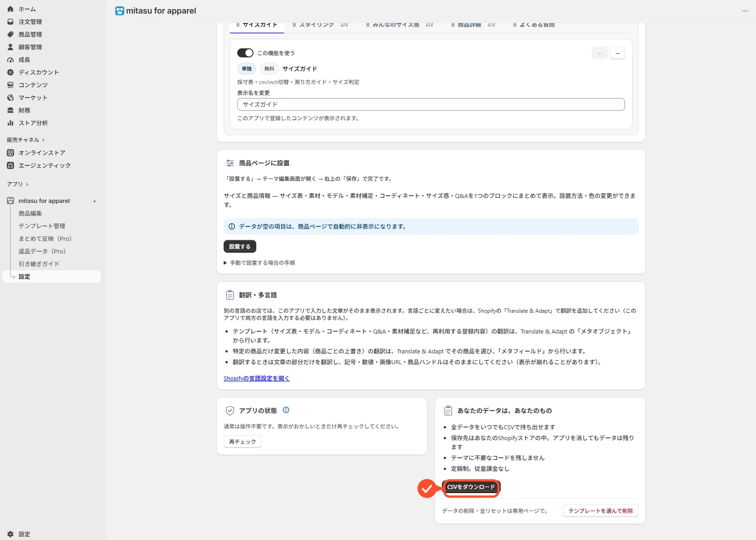The width and height of the screenshot is (756, 540).
Task: Click the next arrow button in サイズガイド card
Action: 617,53
